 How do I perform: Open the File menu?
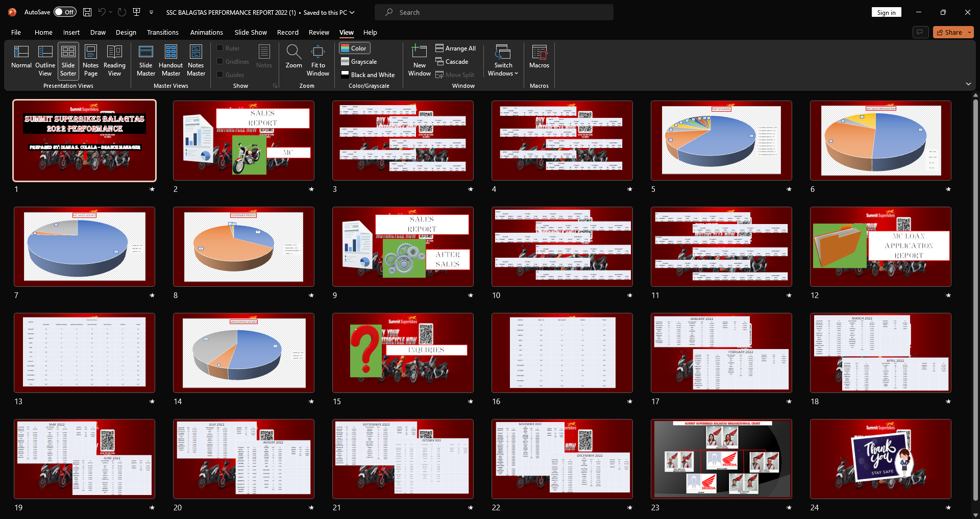[16, 32]
